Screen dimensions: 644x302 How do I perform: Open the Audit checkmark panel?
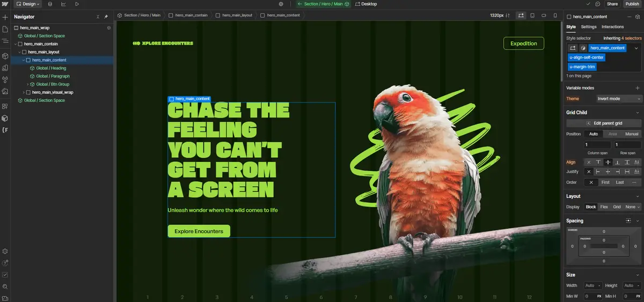tap(5, 275)
